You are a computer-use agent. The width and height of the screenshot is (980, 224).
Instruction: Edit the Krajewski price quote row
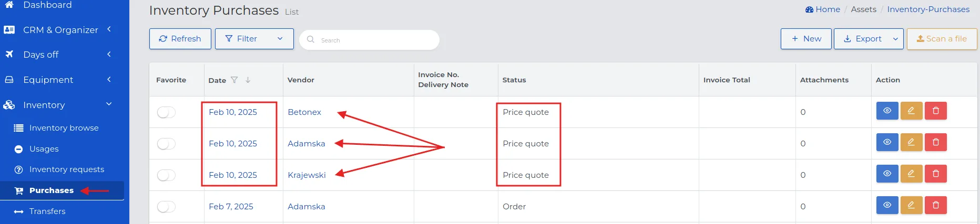pyautogui.click(x=911, y=174)
